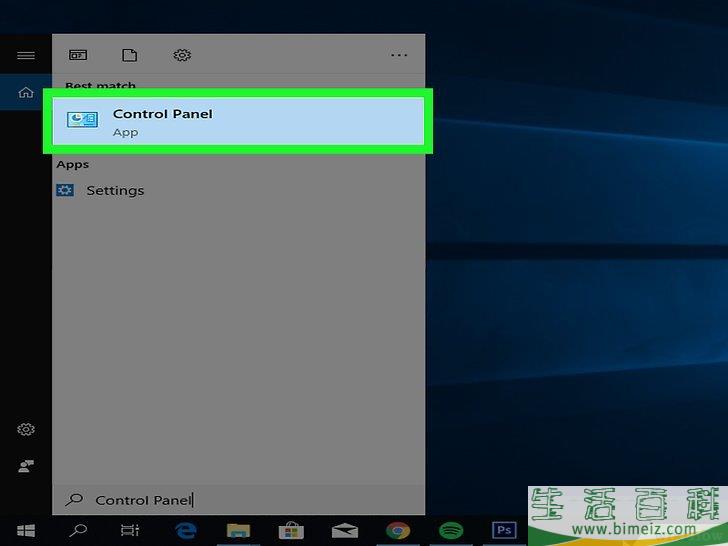Viewport: 728px width, 546px height.
Task: Open Spotify from the taskbar
Action: pyautogui.click(x=451, y=530)
